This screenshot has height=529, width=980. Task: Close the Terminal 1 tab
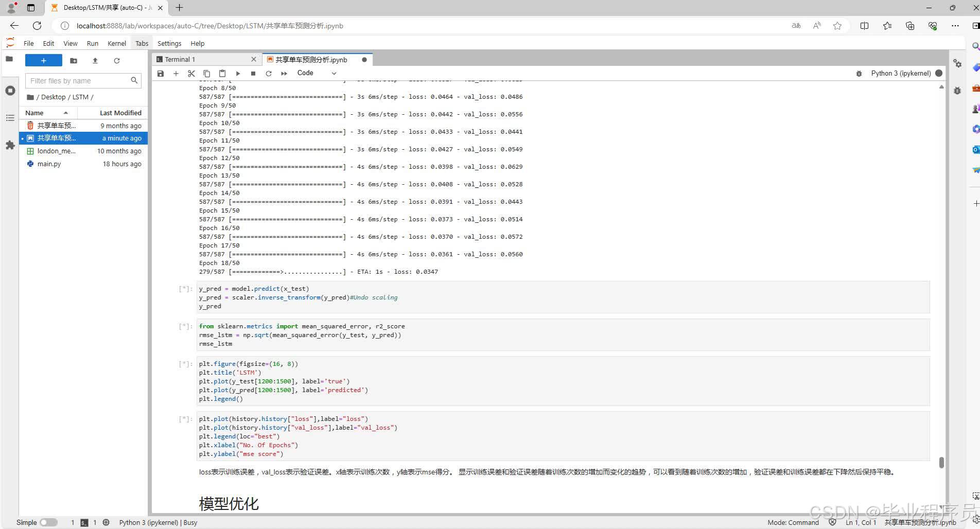(253, 60)
